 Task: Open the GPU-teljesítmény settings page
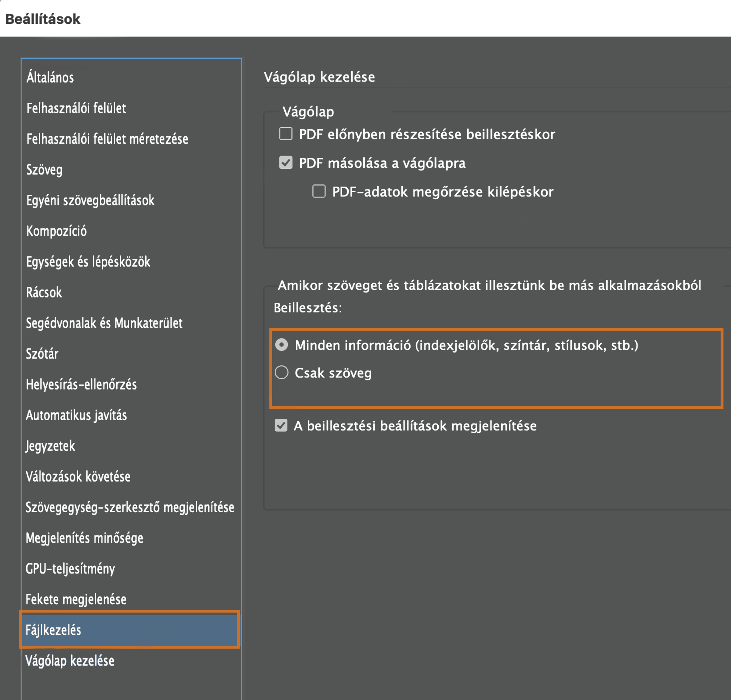click(x=70, y=568)
